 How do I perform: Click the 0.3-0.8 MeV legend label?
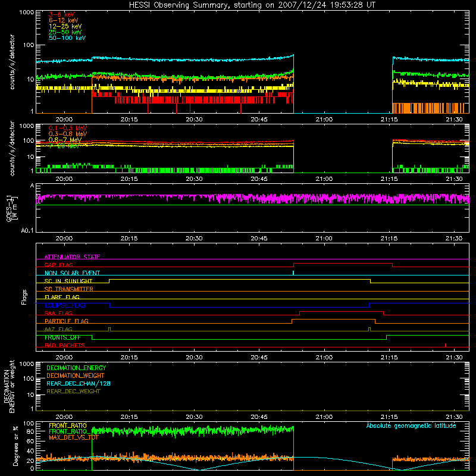pos(68,134)
